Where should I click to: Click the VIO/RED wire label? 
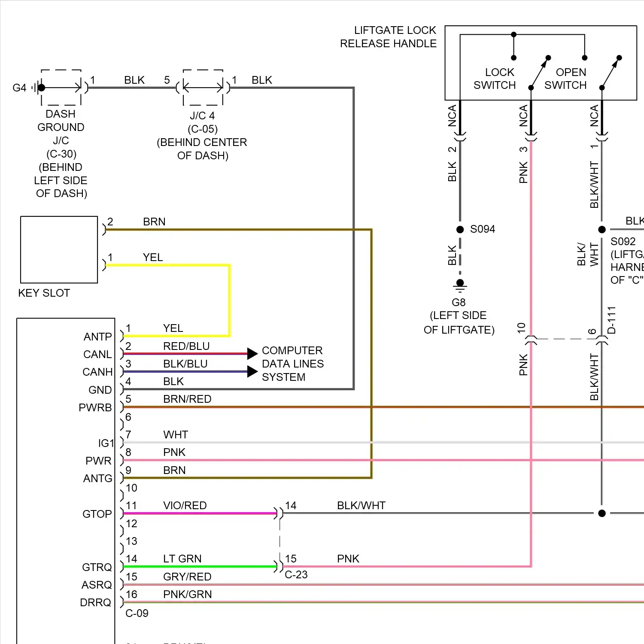pyautogui.click(x=185, y=505)
